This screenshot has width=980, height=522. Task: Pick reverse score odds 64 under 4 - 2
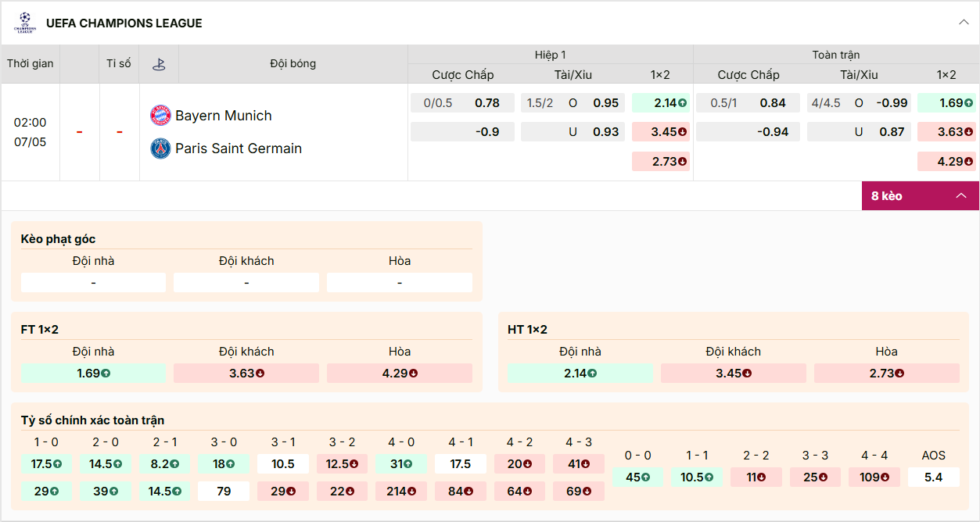(519, 492)
